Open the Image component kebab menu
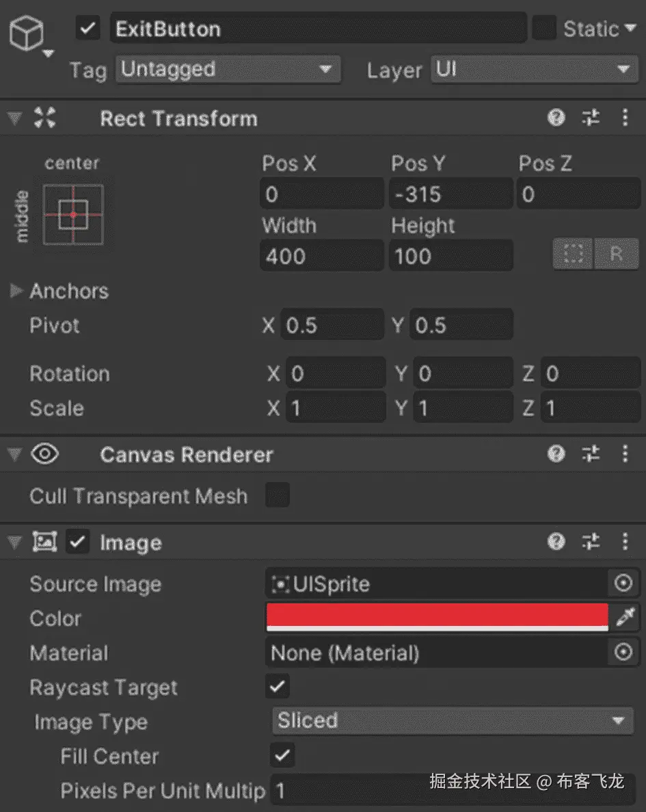646x812 pixels. coord(625,542)
